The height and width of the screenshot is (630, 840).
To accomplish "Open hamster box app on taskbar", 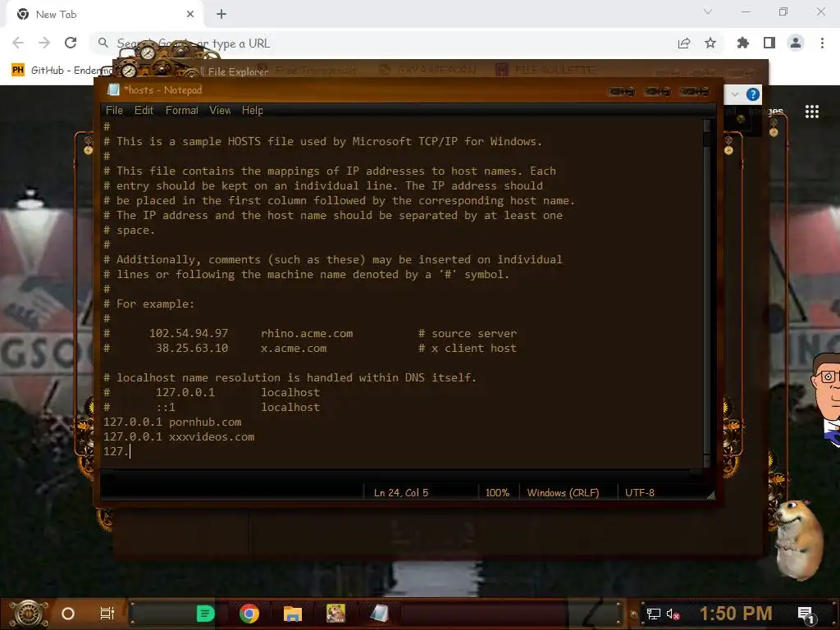I will pos(336,614).
